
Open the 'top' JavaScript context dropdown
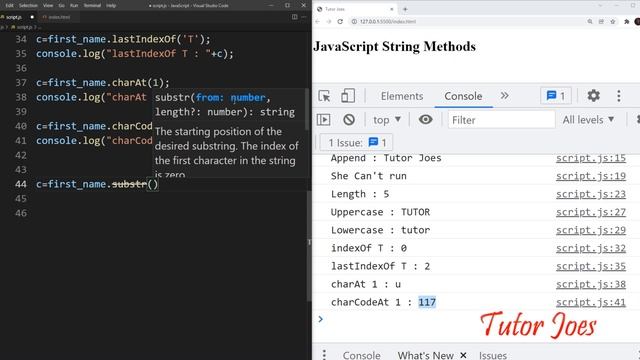click(x=387, y=120)
